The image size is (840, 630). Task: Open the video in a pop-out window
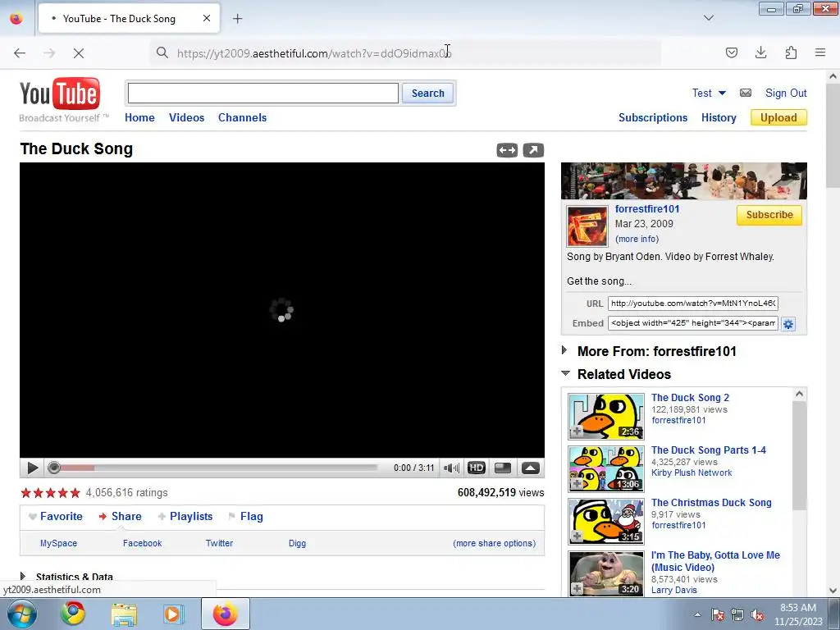pyautogui.click(x=533, y=151)
